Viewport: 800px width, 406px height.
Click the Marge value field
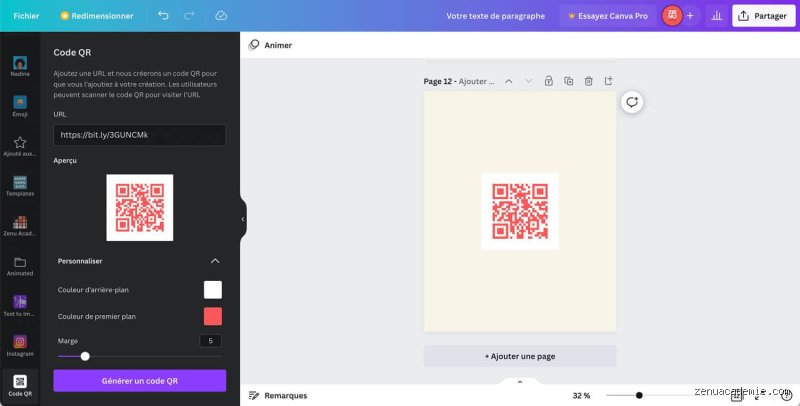[210, 341]
